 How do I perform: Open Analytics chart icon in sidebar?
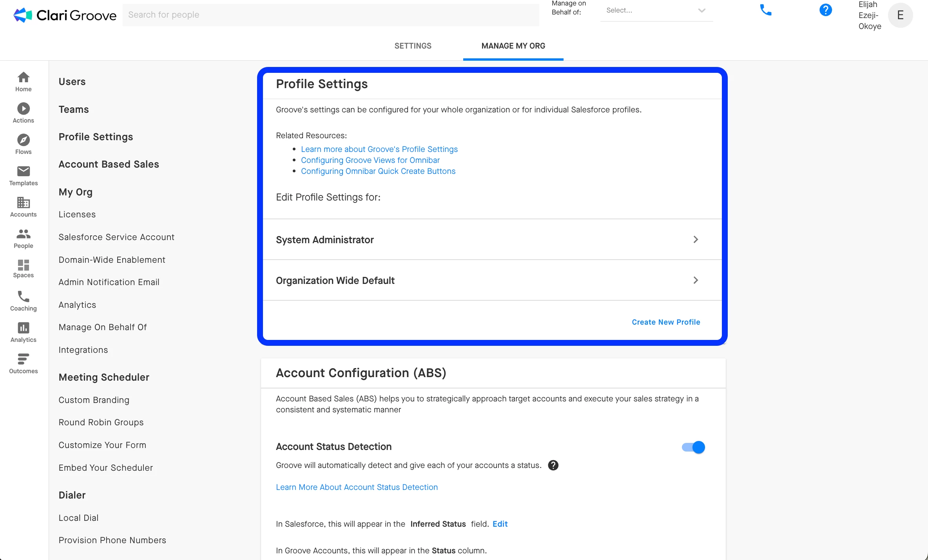24,332
